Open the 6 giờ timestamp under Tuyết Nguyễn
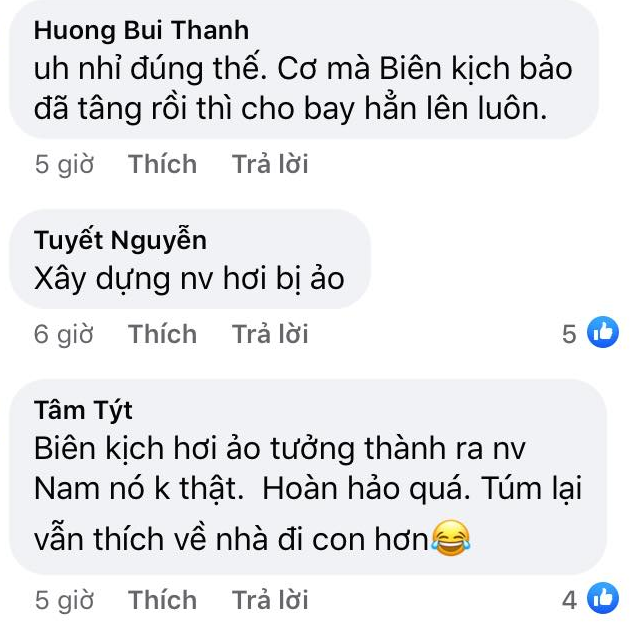 [x=64, y=334]
